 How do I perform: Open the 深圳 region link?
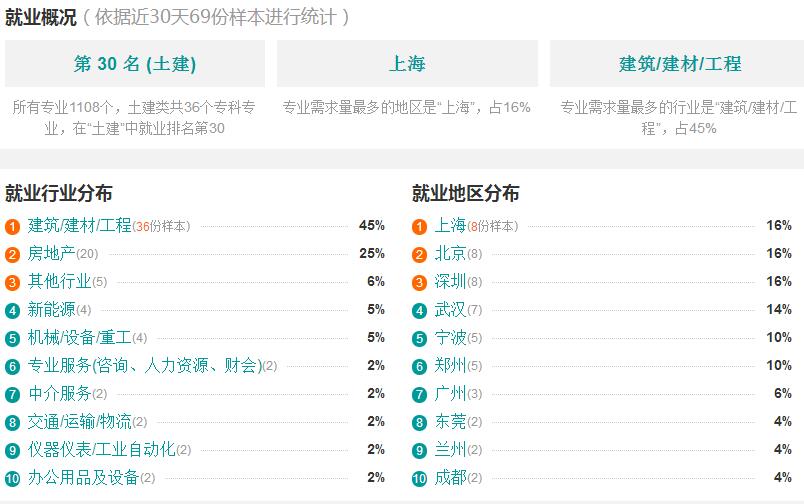(450, 281)
